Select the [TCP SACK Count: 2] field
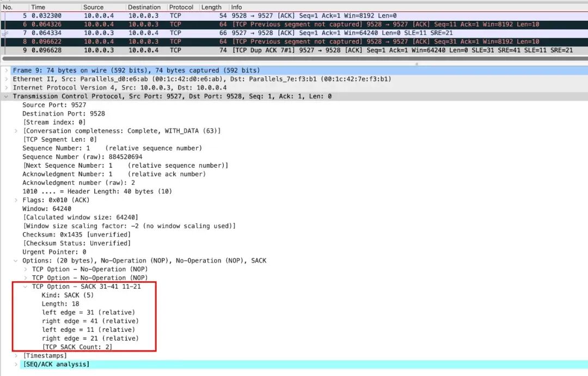This screenshot has width=588, height=376. pos(77,347)
